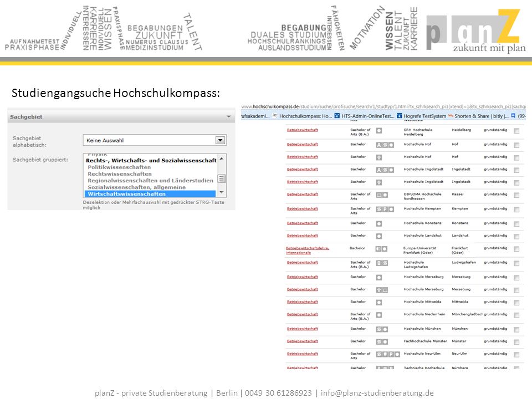This screenshot has width=532, height=399.
Task: Select Politikwissenschaften in the grouped list
Action: click(x=119, y=167)
